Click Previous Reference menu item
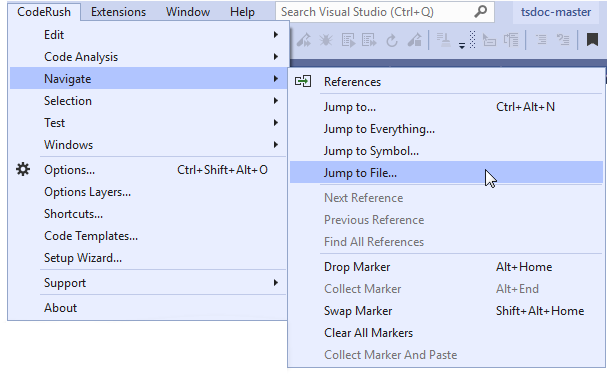Screen dimensions: 607x376 pos(446,220)
